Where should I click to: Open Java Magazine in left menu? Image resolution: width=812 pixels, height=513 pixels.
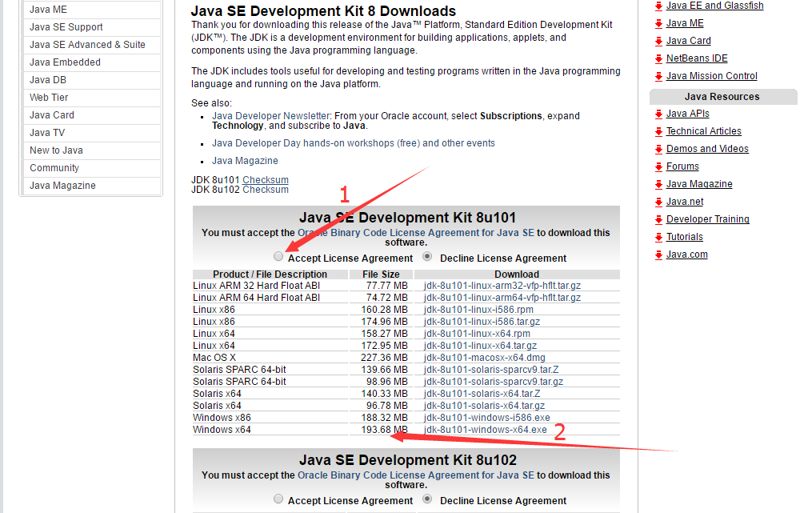tap(92, 186)
